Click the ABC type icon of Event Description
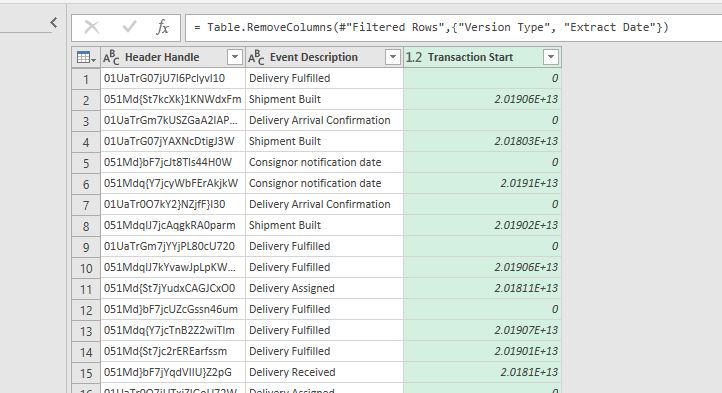This screenshot has height=393, width=722. click(256, 57)
